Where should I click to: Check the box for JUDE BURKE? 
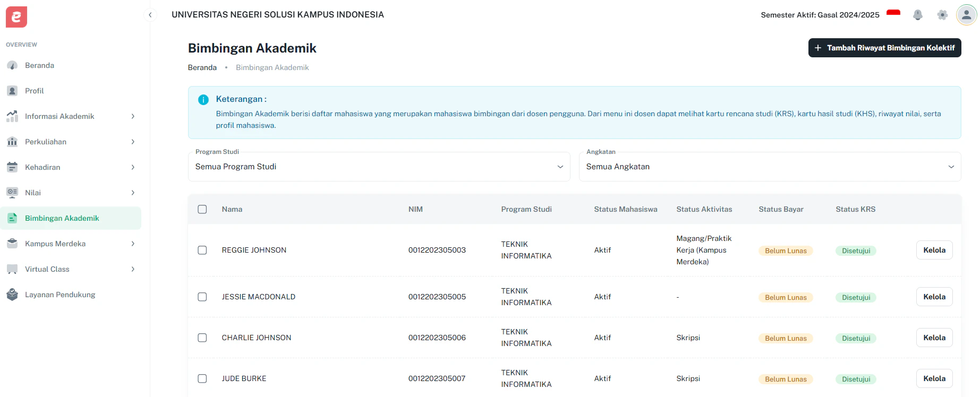coord(202,378)
